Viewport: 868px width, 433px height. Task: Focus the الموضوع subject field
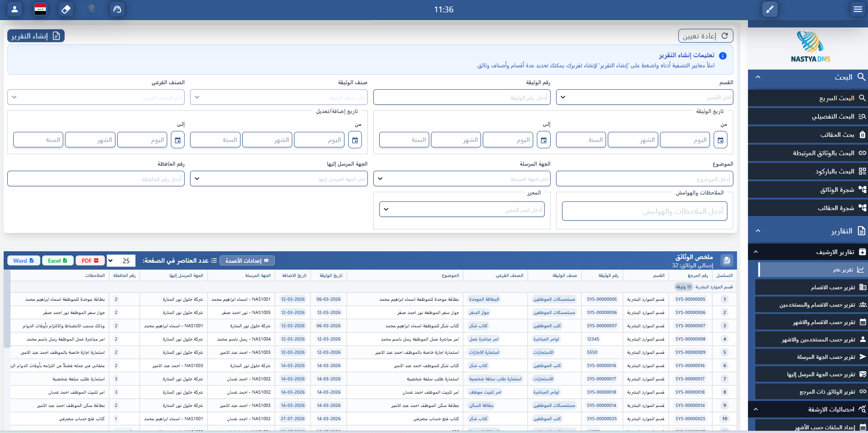tap(644, 179)
